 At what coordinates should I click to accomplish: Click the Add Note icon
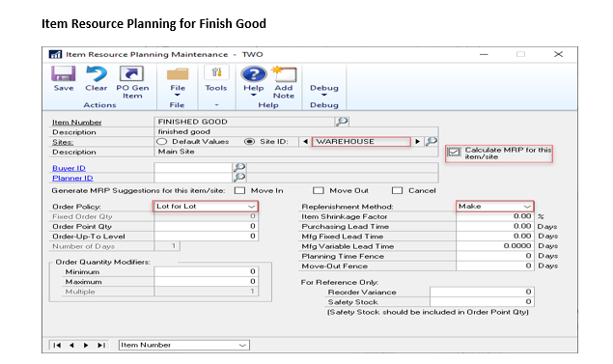(x=284, y=74)
